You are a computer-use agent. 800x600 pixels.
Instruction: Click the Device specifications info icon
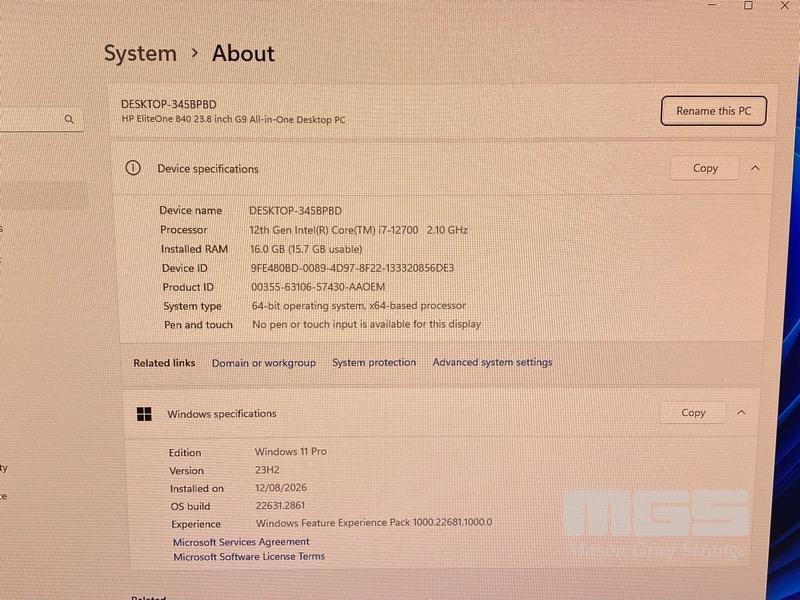[x=133, y=168]
